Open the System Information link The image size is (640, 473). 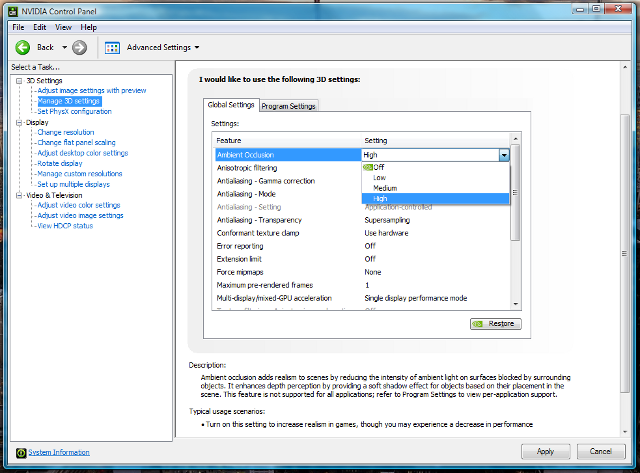(x=58, y=452)
